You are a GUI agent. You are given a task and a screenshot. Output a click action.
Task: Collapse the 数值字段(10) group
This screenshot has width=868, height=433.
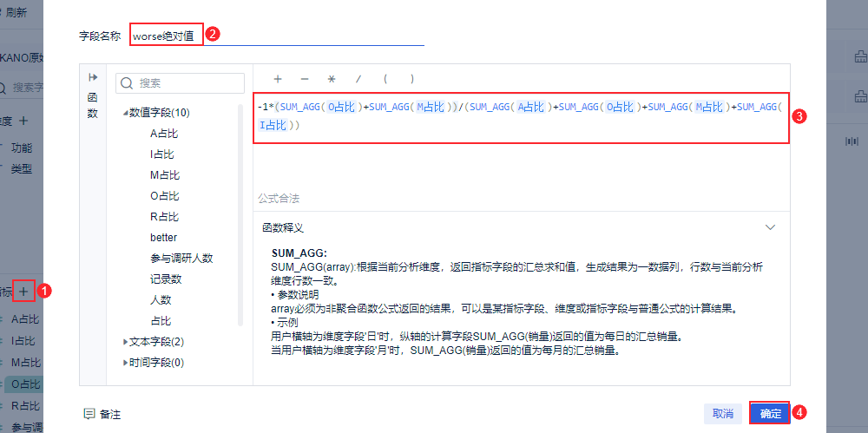pyautogui.click(x=126, y=113)
